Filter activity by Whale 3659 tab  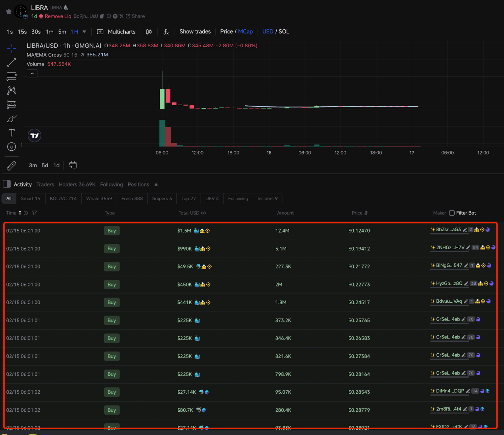tap(99, 199)
